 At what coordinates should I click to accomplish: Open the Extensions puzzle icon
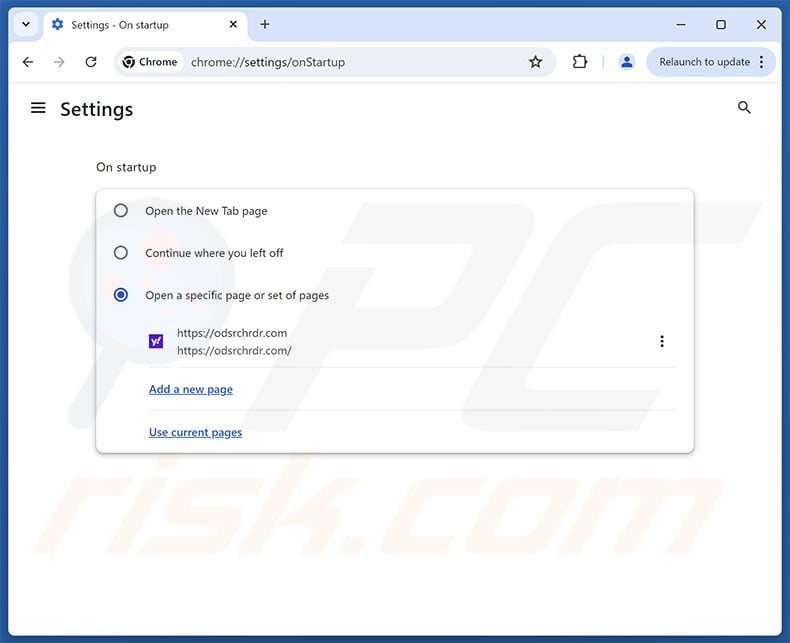(579, 62)
